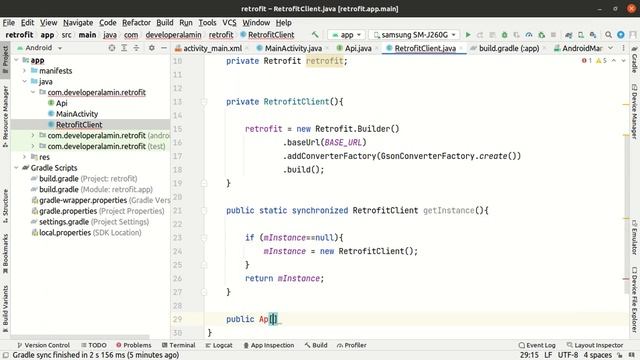The width and height of the screenshot is (640, 360).
Task: Open the Navigate menu
Action: click(x=78, y=22)
